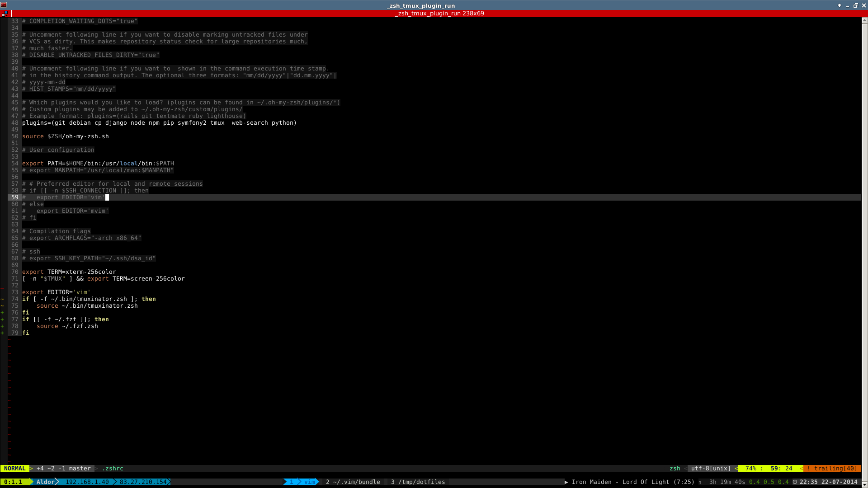Click the scrollbar down arrow at bottom right
The width and height of the screenshot is (868, 488).
[864, 484]
